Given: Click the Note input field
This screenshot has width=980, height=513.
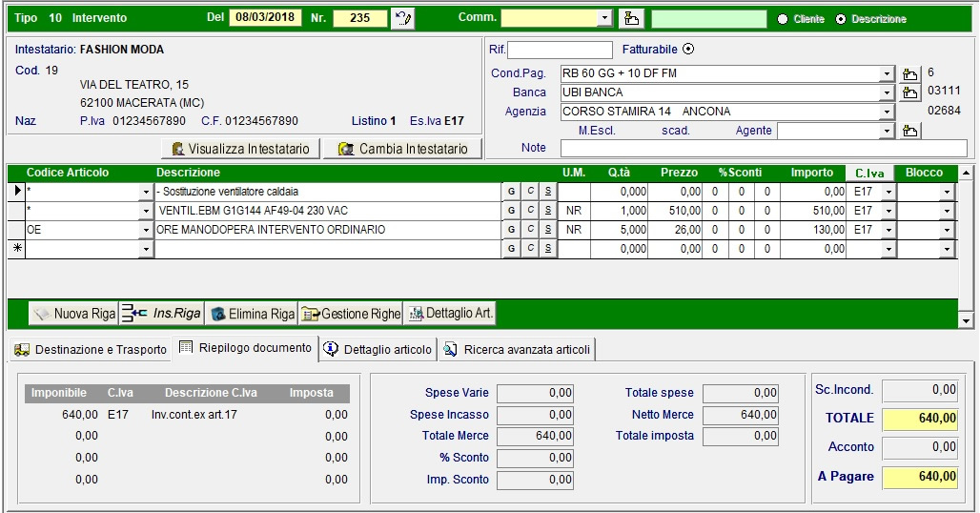Looking at the screenshot, I should [x=764, y=148].
